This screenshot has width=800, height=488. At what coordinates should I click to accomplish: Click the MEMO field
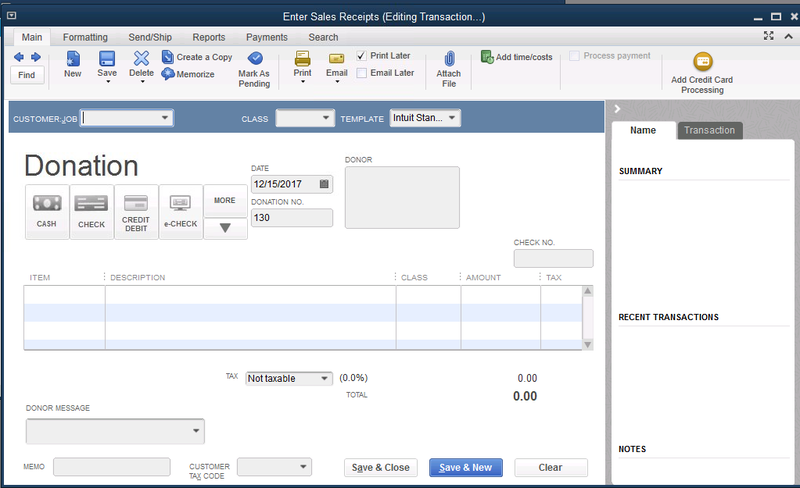(x=112, y=467)
